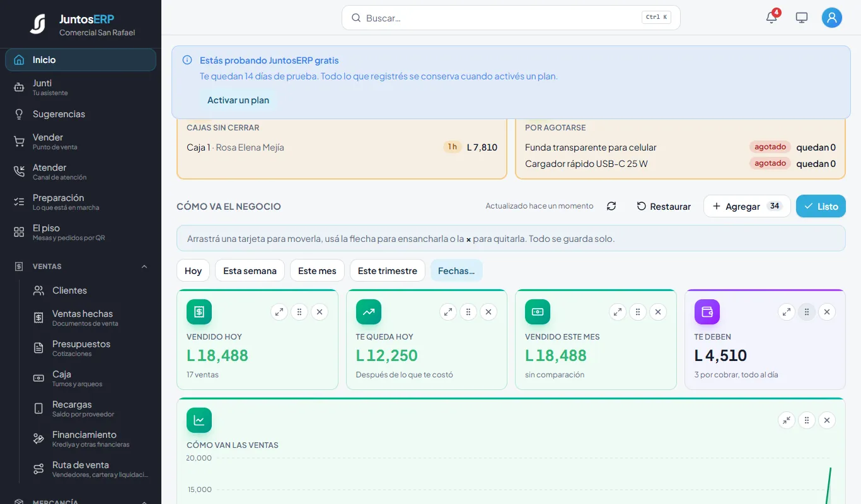Open El piso mesas section
This screenshot has height=504, width=861.
coord(81,232)
